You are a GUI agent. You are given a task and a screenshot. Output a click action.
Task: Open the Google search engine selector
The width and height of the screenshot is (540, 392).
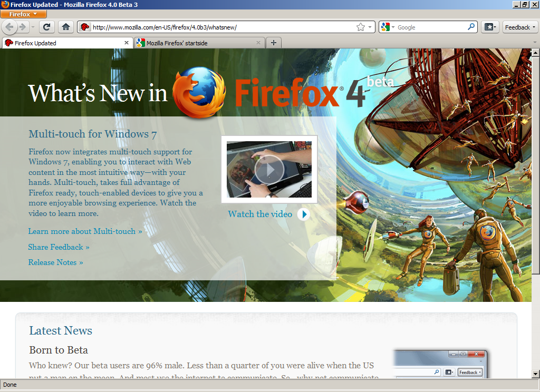(388, 27)
